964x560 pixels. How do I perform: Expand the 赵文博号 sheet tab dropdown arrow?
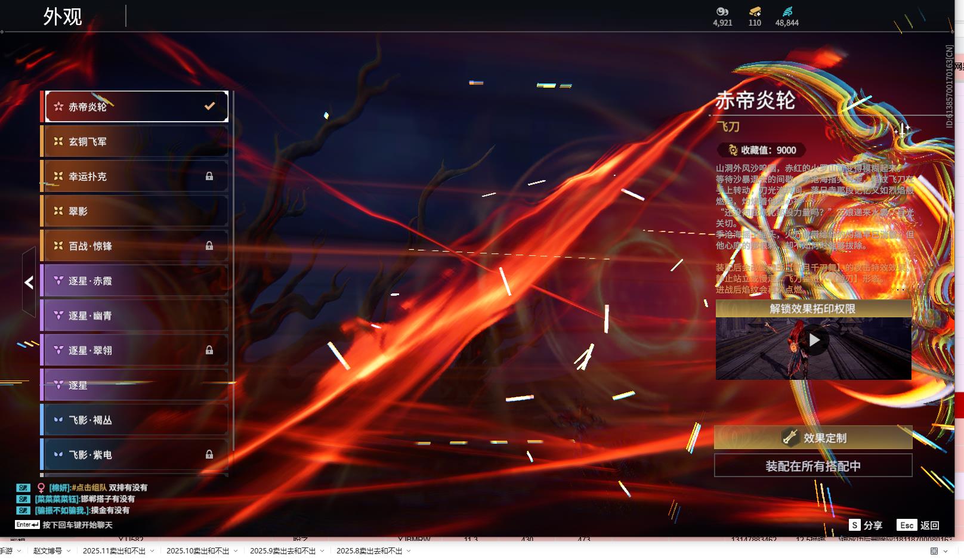coord(69,551)
